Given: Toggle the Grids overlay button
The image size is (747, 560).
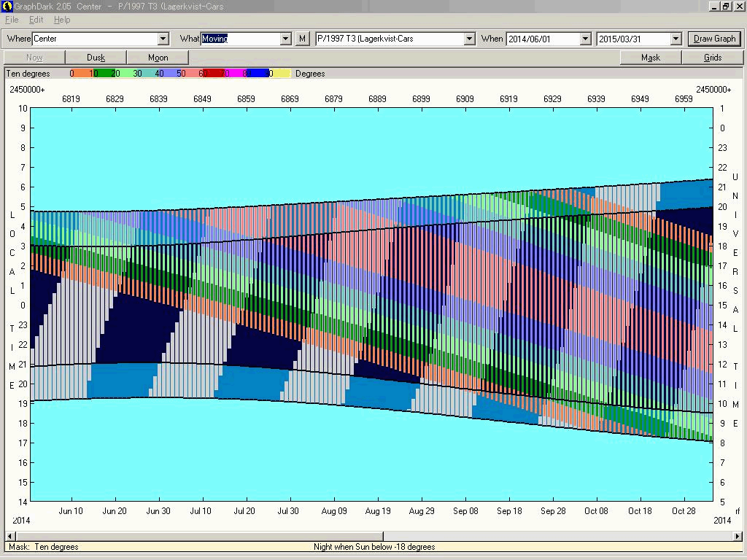Looking at the screenshot, I should point(712,58).
